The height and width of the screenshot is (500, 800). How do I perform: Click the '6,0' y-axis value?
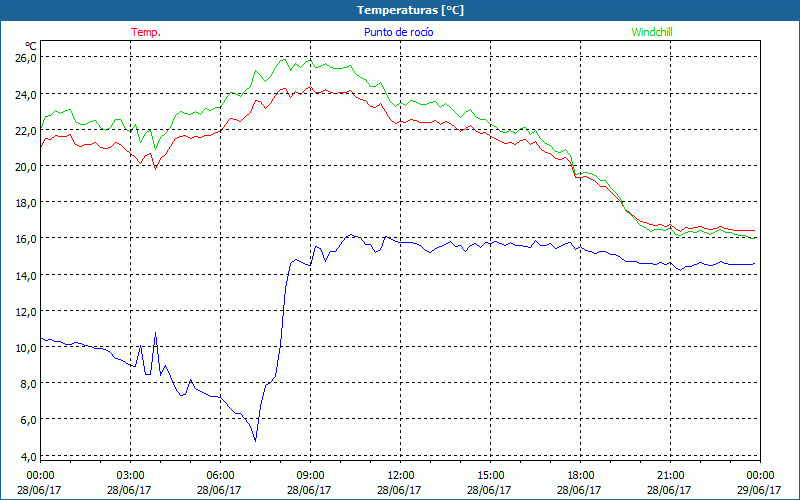28,420
